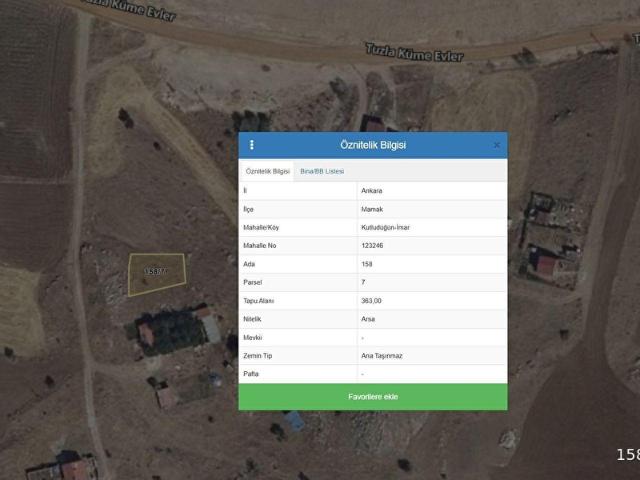Click the Pafta row label
The height and width of the screenshot is (480, 640).
(x=251, y=373)
